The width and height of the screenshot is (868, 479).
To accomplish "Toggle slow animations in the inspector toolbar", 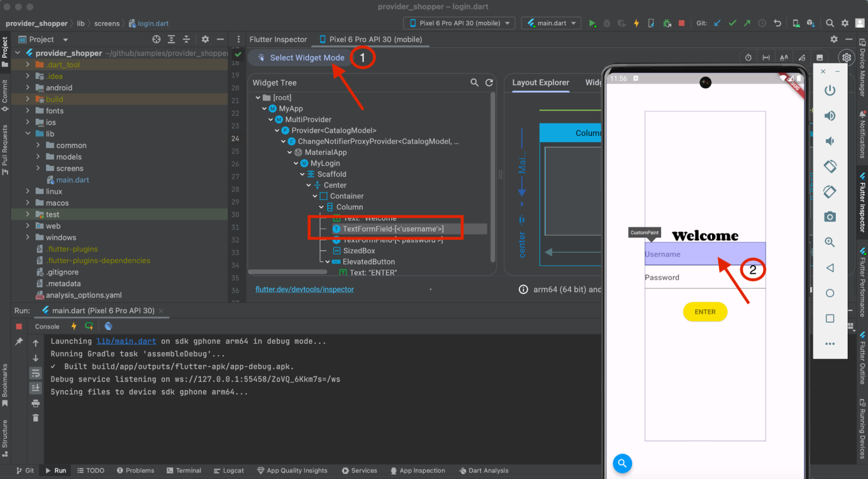I will point(748,57).
